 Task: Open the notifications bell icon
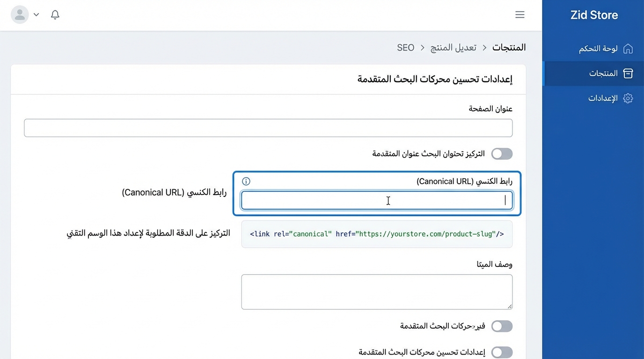click(55, 14)
